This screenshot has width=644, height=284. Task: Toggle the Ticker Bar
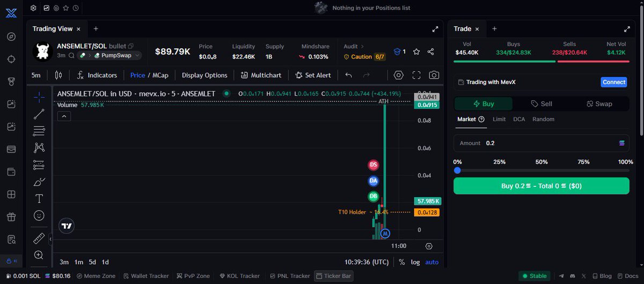click(333, 276)
